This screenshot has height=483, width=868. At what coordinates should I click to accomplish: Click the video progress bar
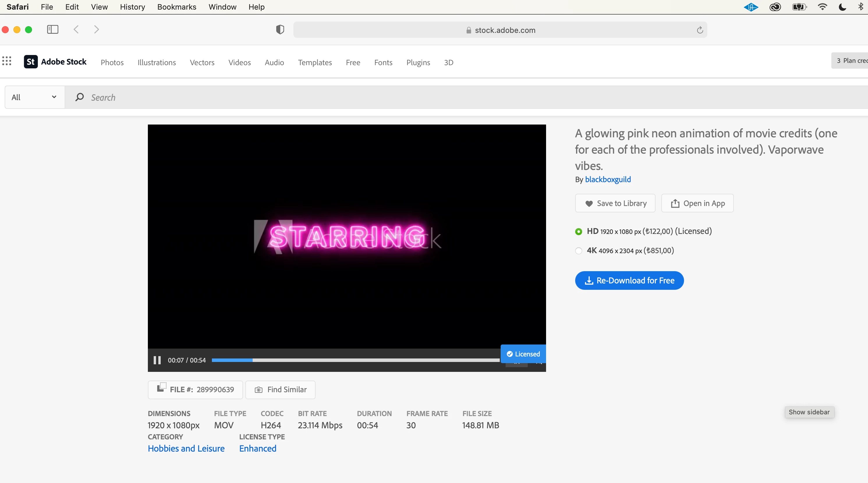click(355, 360)
